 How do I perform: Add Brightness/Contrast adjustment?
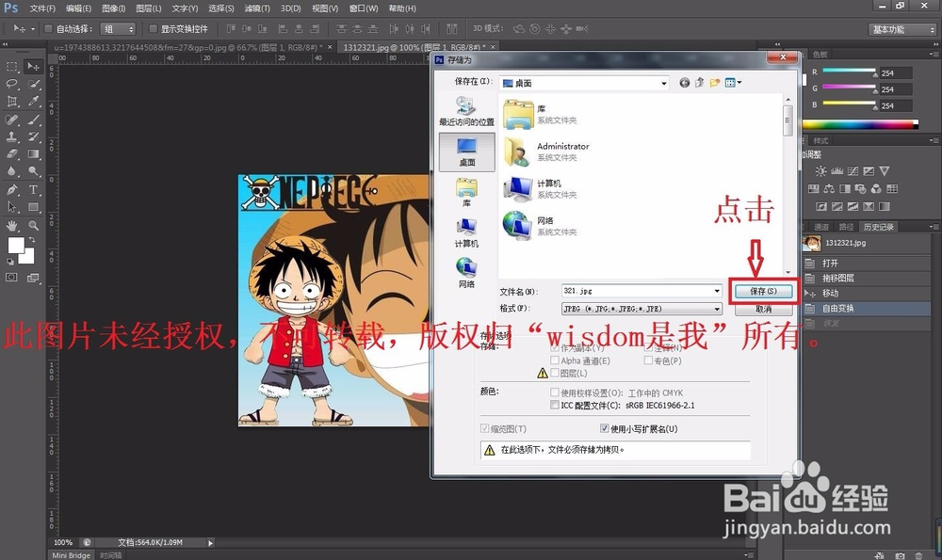tap(820, 171)
